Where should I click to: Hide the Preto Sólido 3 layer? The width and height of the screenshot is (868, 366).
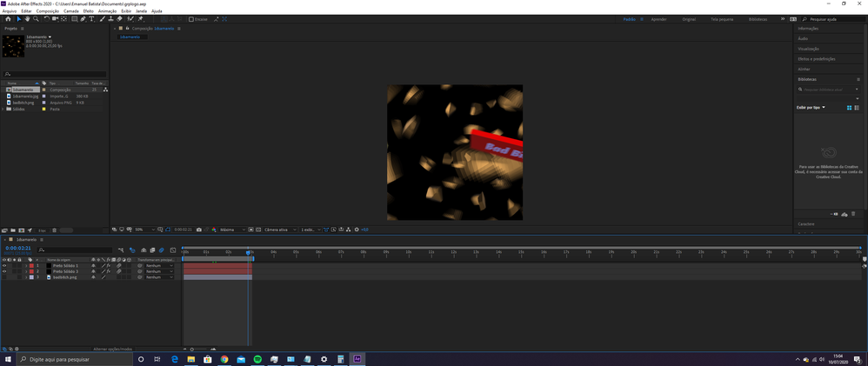pyautogui.click(x=4, y=271)
